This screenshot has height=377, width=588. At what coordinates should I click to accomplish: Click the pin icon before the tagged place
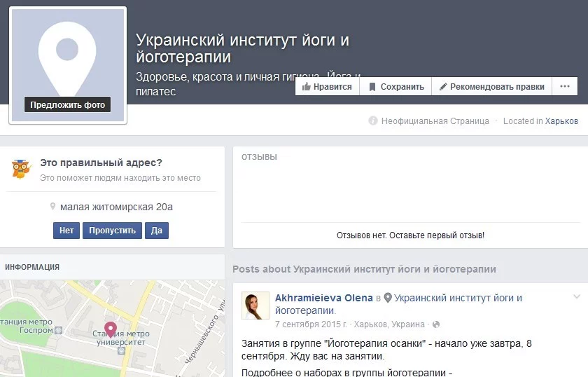pyautogui.click(x=388, y=298)
